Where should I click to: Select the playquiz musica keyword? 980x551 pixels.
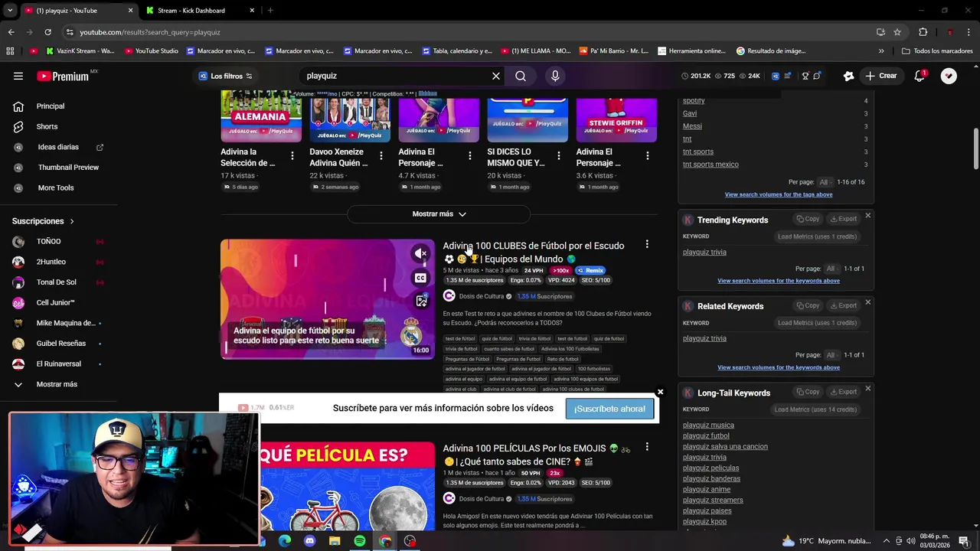click(x=708, y=425)
